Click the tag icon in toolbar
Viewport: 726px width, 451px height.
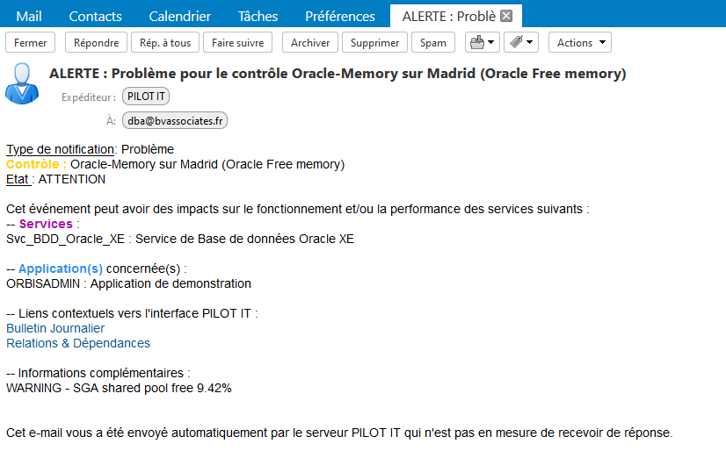[516, 42]
